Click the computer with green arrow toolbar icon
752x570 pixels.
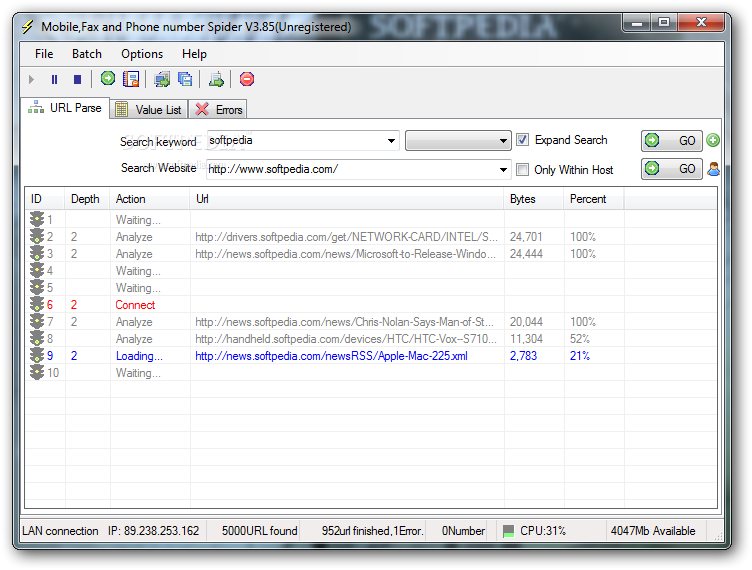pos(162,79)
